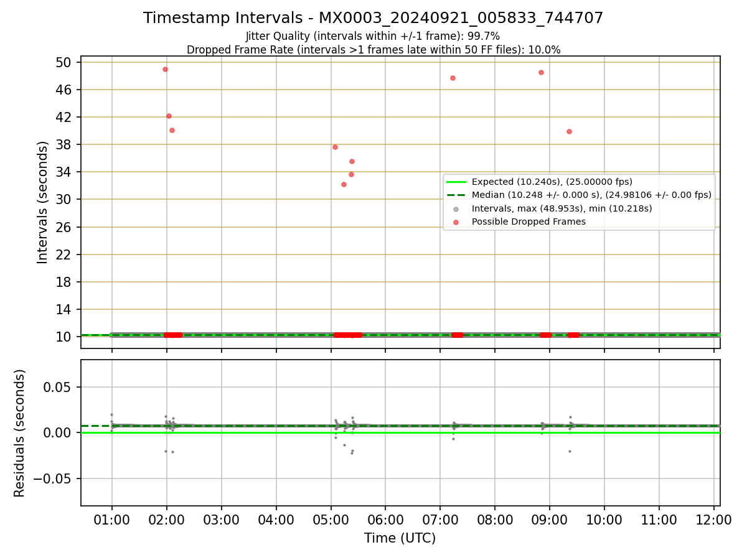Click the 'Jitter Quality' subtitle line
The height and width of the screenshot is (560, 747).
(373, 37)
